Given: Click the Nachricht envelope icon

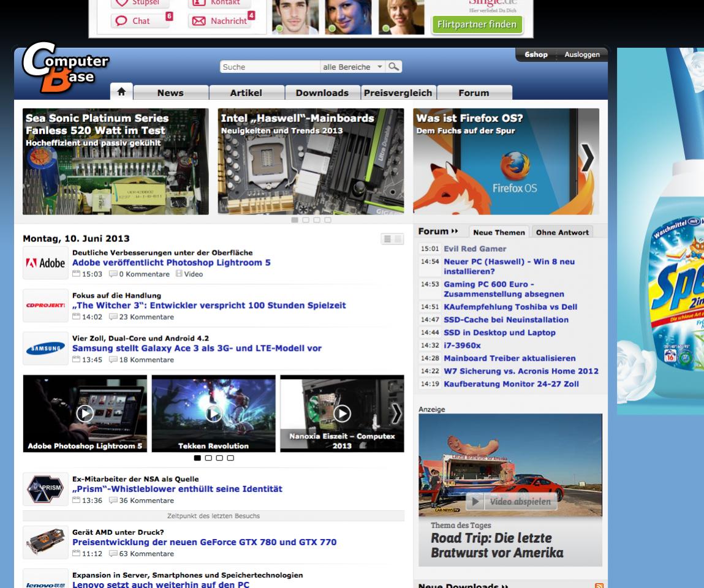Looking at the screenshot, I should click(199, 21).
